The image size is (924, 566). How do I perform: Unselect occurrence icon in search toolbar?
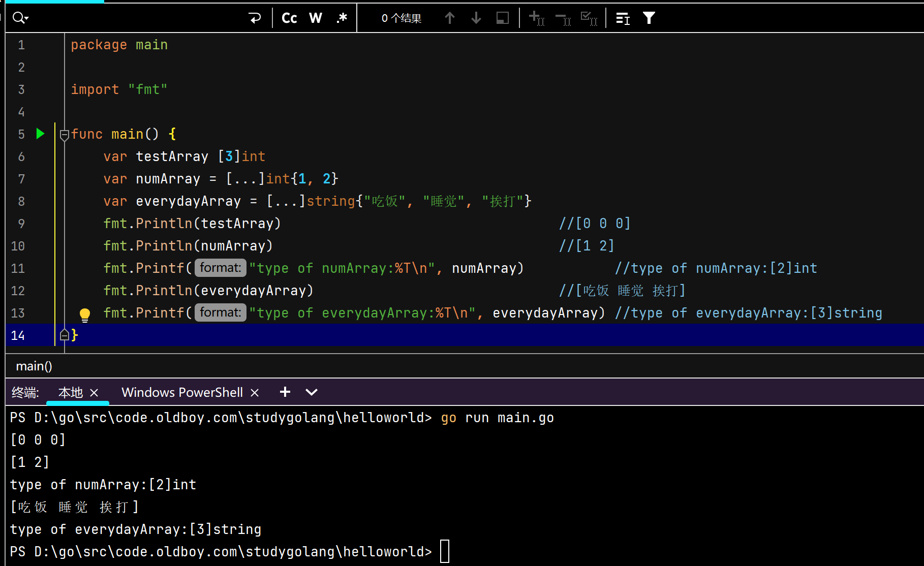[x=563, y=18]
